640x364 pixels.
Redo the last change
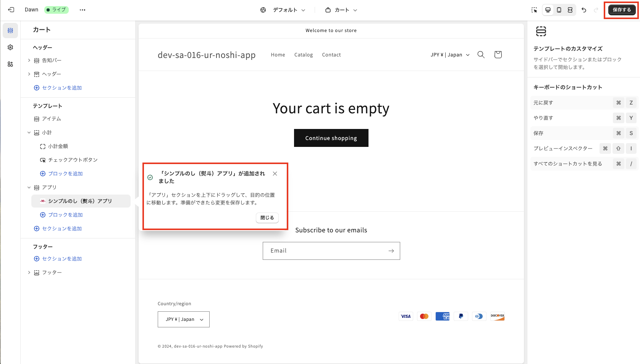click(596, 10)
